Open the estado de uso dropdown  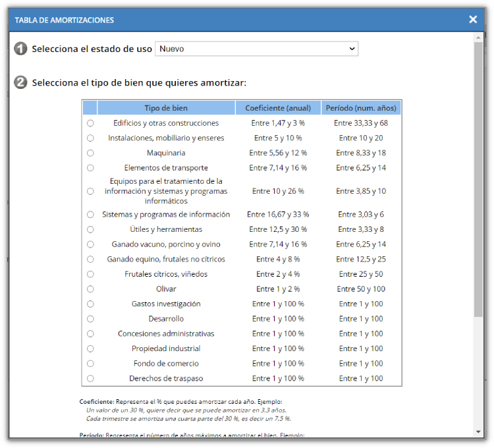(256, 49)
